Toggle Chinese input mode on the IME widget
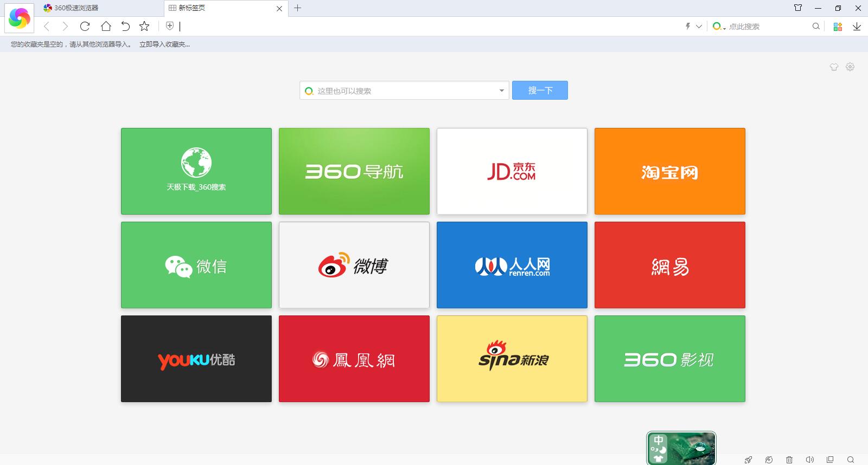 tap(659, 440)
